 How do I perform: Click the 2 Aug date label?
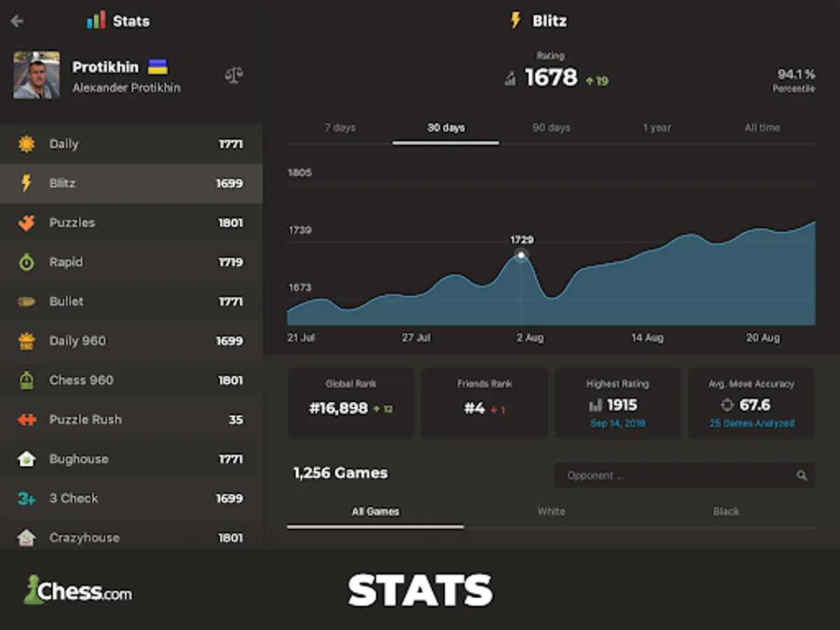click(x=530, y=337)
